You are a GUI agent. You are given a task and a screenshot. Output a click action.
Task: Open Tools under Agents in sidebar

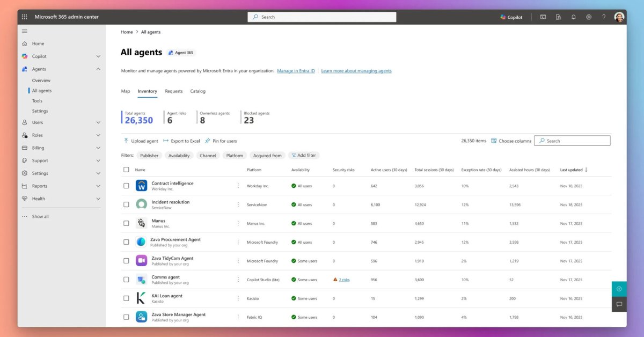tap(37, 101)
